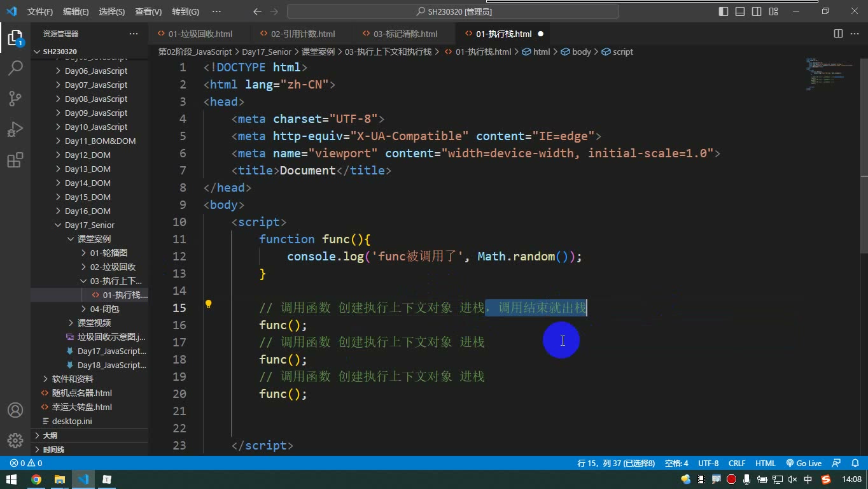The image size is (868, 489).
Task: Open the errors and warnings indicator
Action: click(x=26, y=464)
